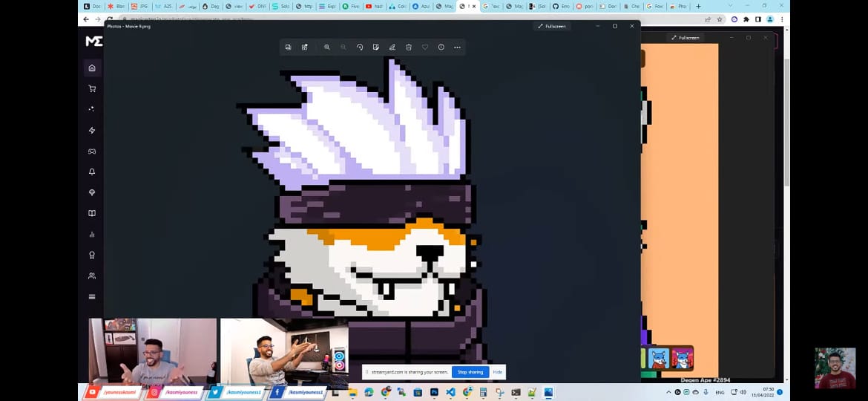Switch to the GitHub browser tab
The width and height of the screenshot is (868, 401).
click(x=562, y=6)
